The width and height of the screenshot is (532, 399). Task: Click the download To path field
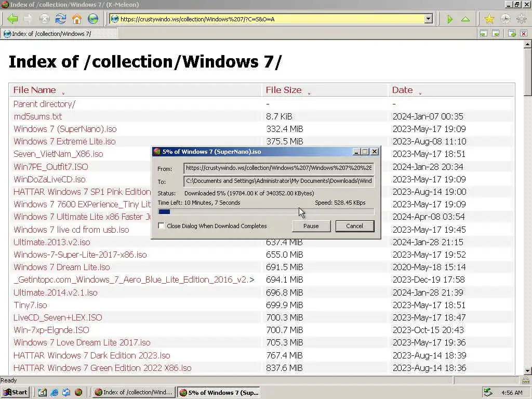coord(279,181)
